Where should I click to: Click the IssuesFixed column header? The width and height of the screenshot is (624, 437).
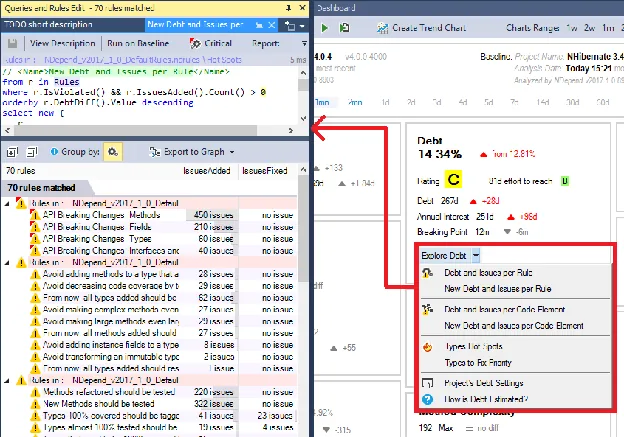(265, 171)
